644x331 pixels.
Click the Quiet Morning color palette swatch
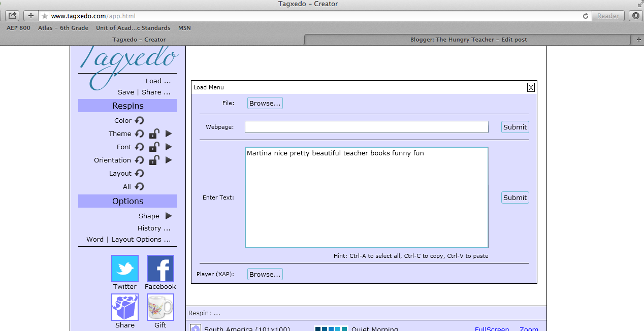tap(331, 328)
